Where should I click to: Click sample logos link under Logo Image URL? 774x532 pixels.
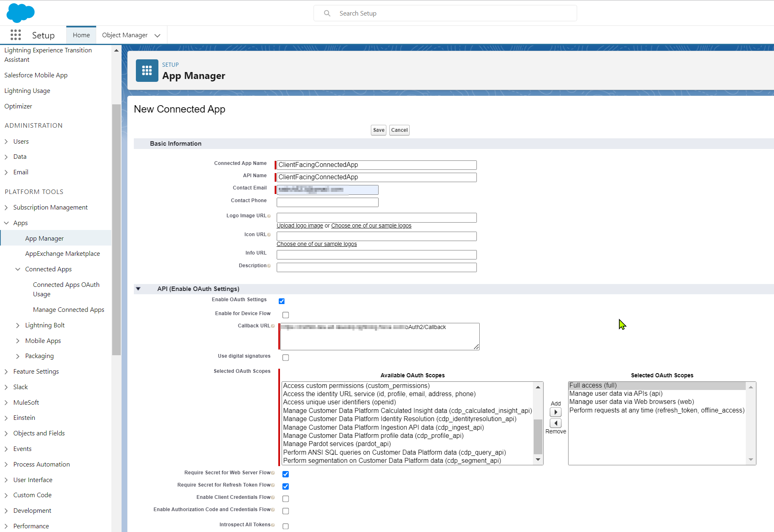pos(371,226)
